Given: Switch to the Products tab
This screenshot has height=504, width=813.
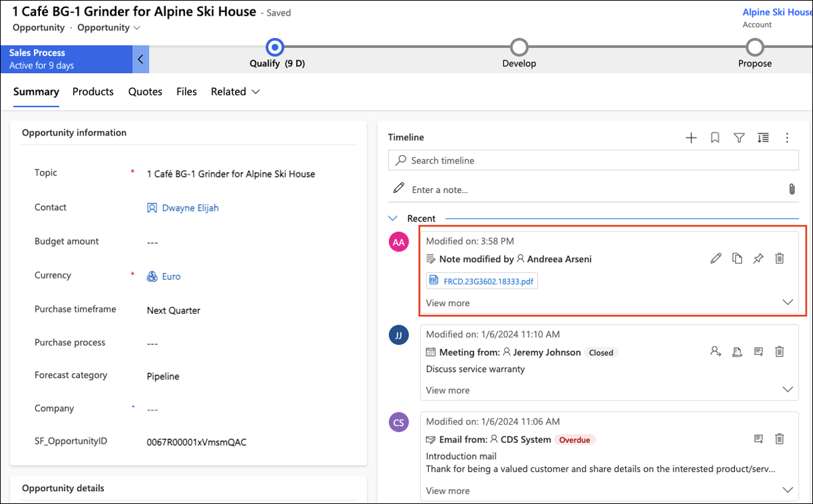Looking at the screenshot, I should tap(93, 91).
